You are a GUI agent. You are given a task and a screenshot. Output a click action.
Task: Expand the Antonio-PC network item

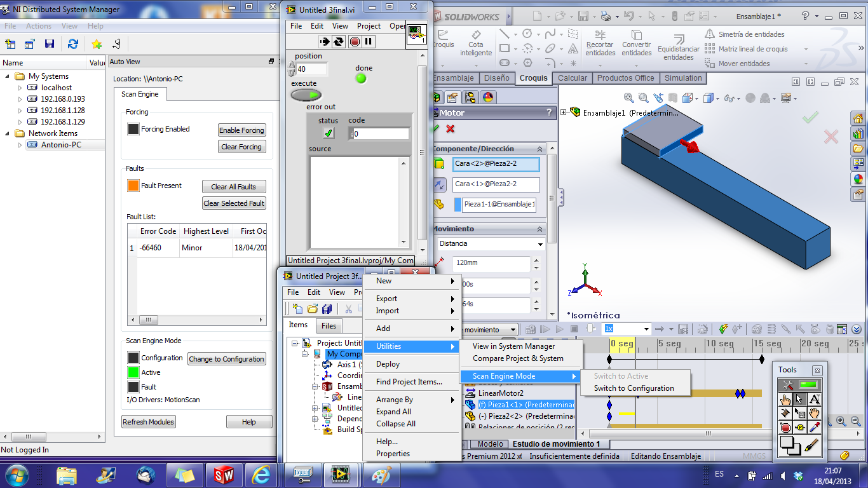[20, 145]
